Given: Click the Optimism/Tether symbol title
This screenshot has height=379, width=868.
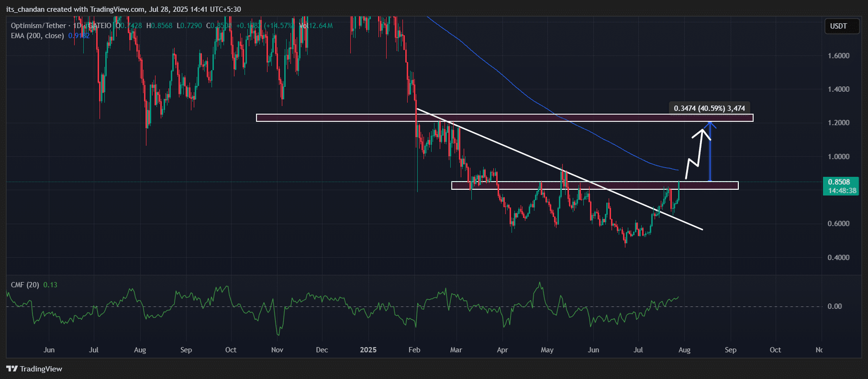Looking at the screenshot, I should coord(38,25).
